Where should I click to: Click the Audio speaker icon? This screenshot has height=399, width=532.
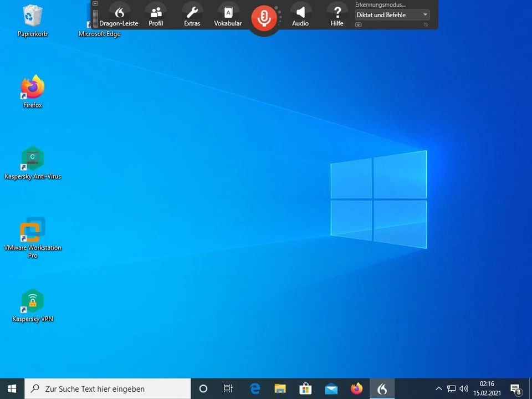(300, 16)
